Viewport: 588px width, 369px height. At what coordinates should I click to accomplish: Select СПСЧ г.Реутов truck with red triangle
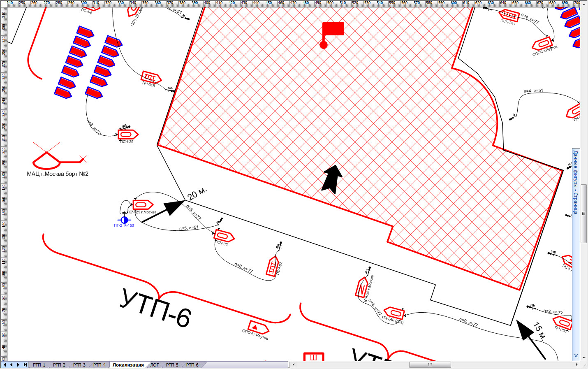click(258, 327)
